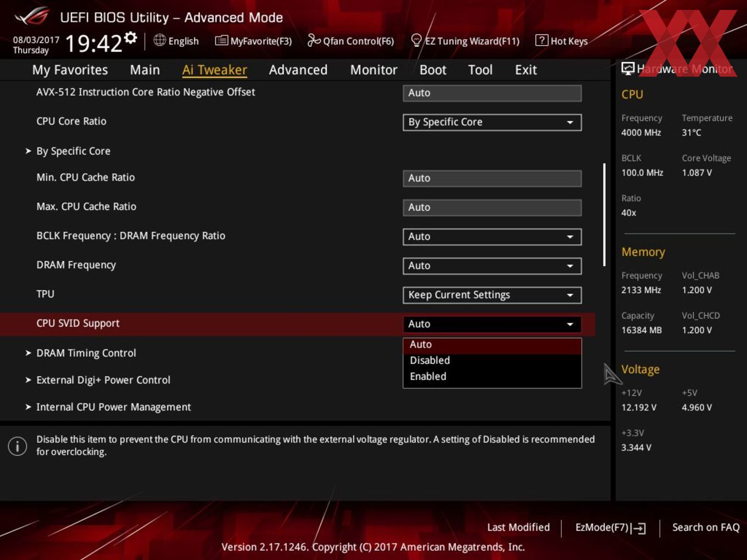Click the 3.344 V reading
The image size is (747, 560).
click(x=636, y=447)
